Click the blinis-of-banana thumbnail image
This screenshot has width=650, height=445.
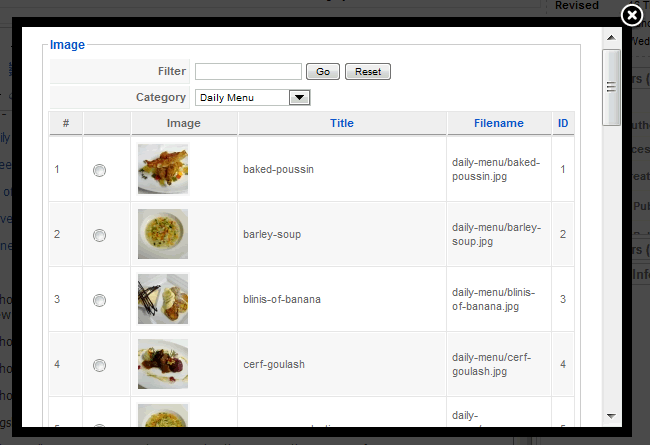[x=163, y=299]
